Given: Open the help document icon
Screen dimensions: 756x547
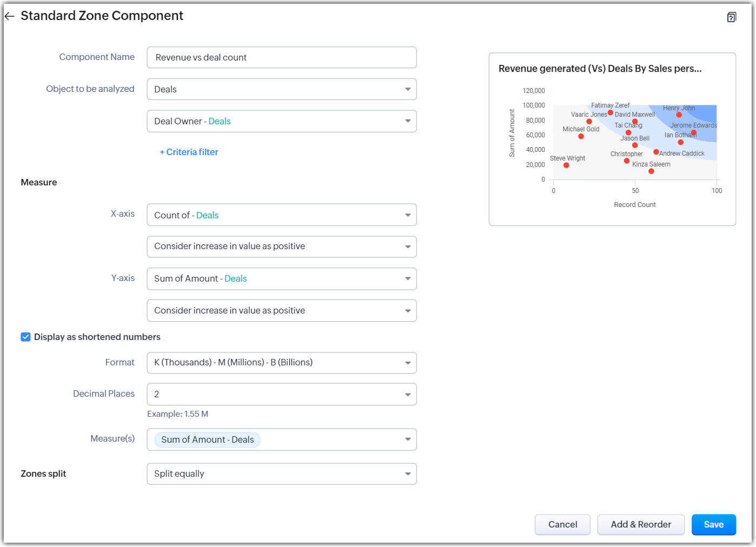Looking at the screenshot, I should (731, 17).
